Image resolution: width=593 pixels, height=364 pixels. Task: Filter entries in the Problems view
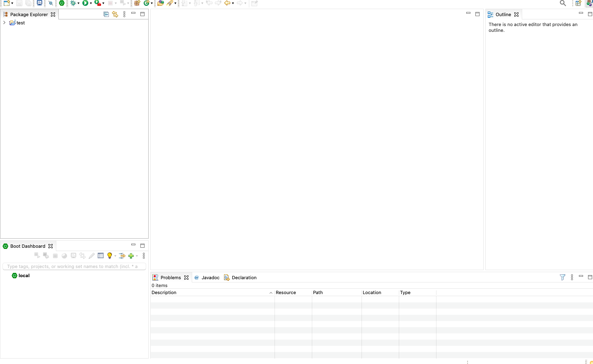tap(562, 277)
